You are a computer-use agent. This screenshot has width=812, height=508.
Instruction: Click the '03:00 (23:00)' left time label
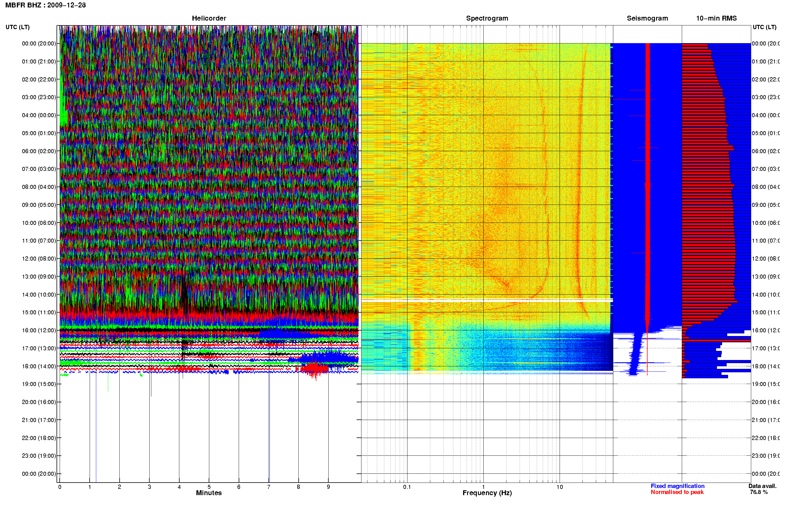point(39,97)
